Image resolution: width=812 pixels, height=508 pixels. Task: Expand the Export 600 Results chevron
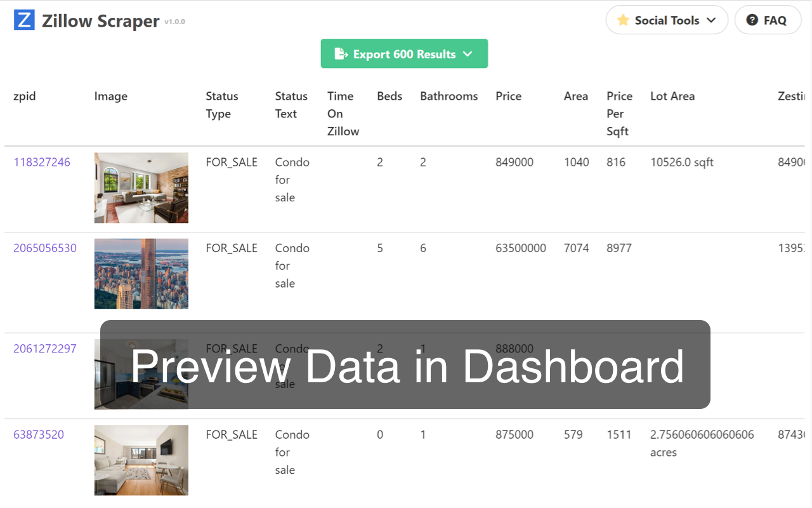468,54
